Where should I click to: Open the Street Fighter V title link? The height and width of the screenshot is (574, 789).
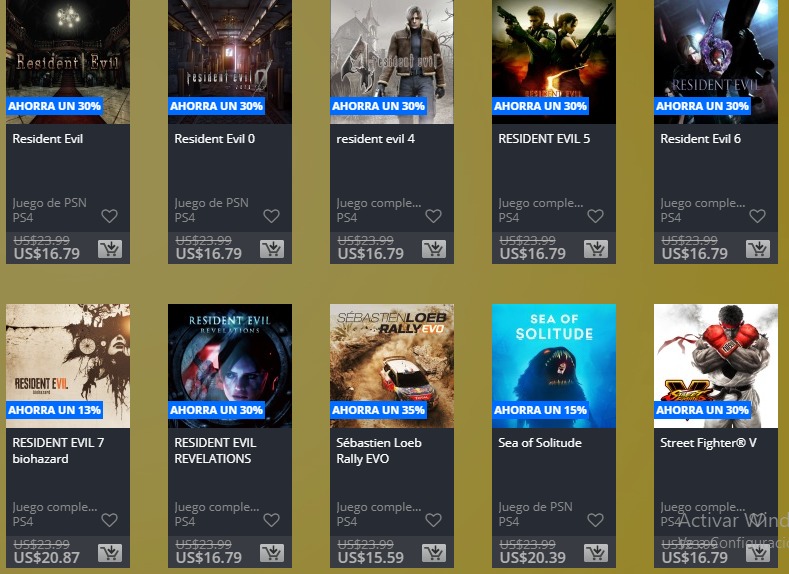pyautogui.click(x=708, y=443)
